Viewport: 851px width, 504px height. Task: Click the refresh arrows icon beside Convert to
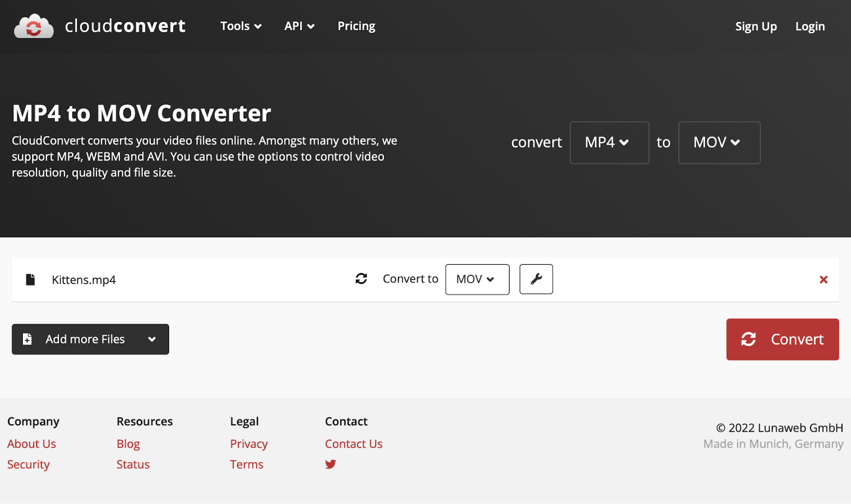[x=361, y=279]
